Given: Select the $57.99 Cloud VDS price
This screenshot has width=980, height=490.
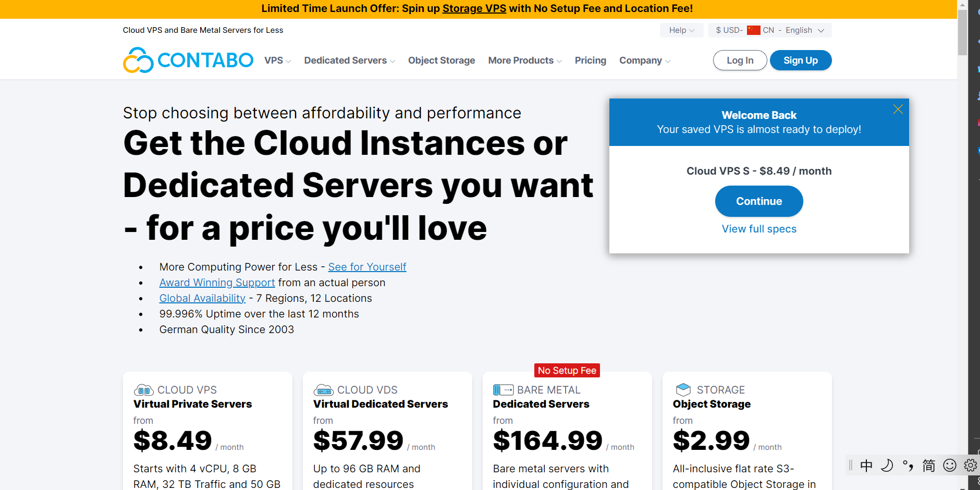Looking at the screenshot, I should click(358, 440).
